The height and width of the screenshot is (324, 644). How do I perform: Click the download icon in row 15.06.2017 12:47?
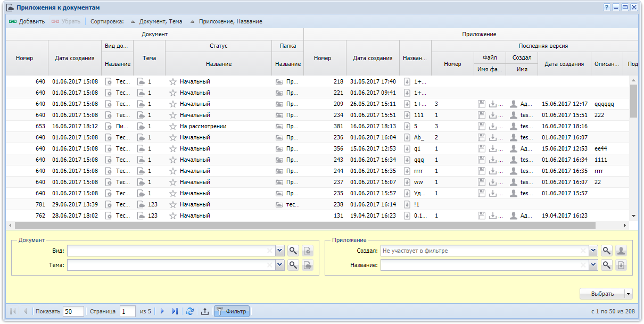click(x=493, y=104)
